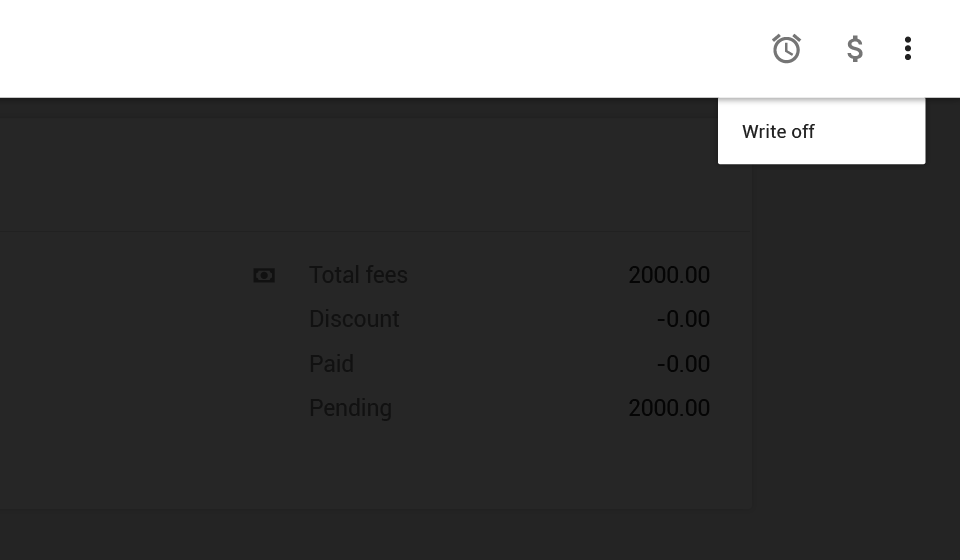Open payment via the dollar sign icon
Viewport: 960px width, 560px height.
854,49
